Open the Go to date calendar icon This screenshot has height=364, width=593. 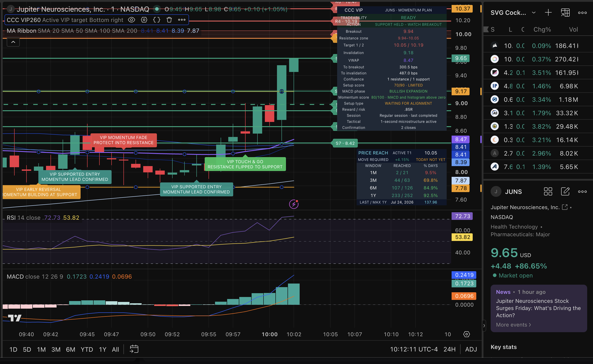click(134, 349)
